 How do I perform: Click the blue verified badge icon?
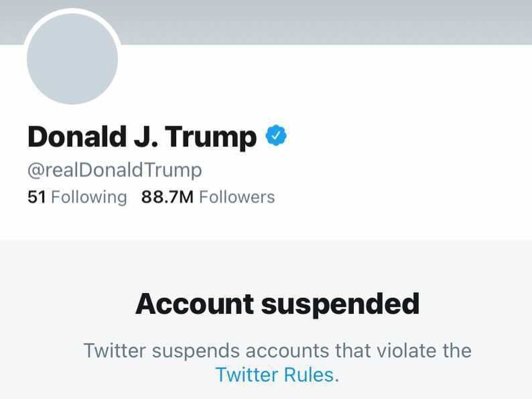tap(276, 136)
